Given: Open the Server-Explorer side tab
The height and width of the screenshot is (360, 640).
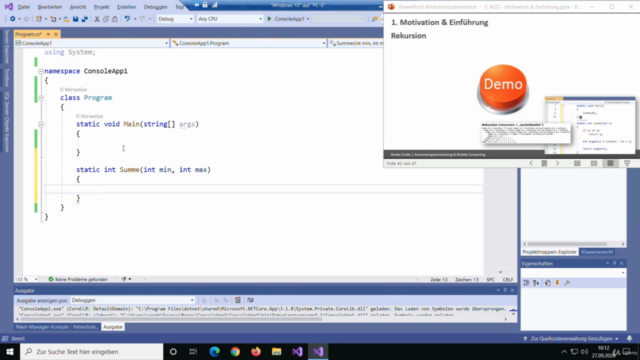Looking at the screenshot, I should pyautogui.click(x=7, y=46).
